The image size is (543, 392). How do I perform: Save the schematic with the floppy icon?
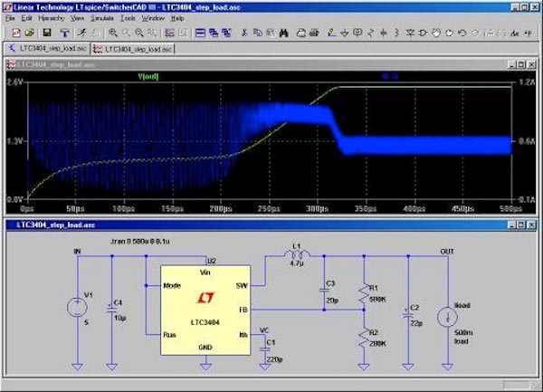pos(47,33)
